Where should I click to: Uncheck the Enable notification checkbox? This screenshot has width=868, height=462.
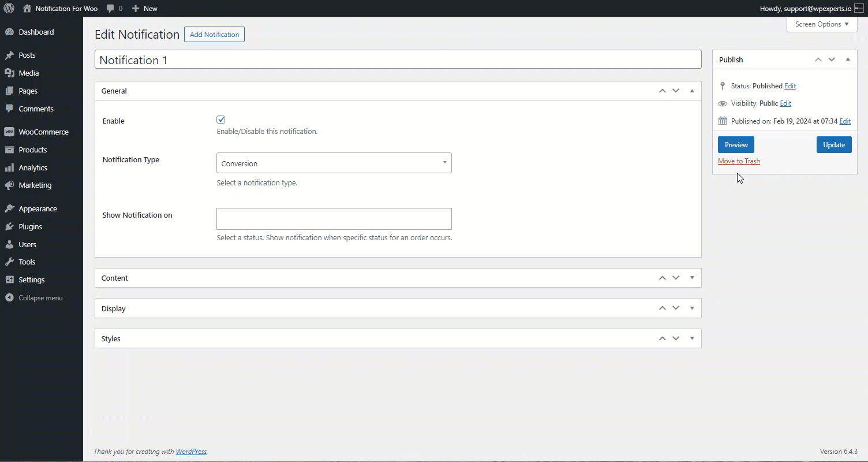point(221,120)
